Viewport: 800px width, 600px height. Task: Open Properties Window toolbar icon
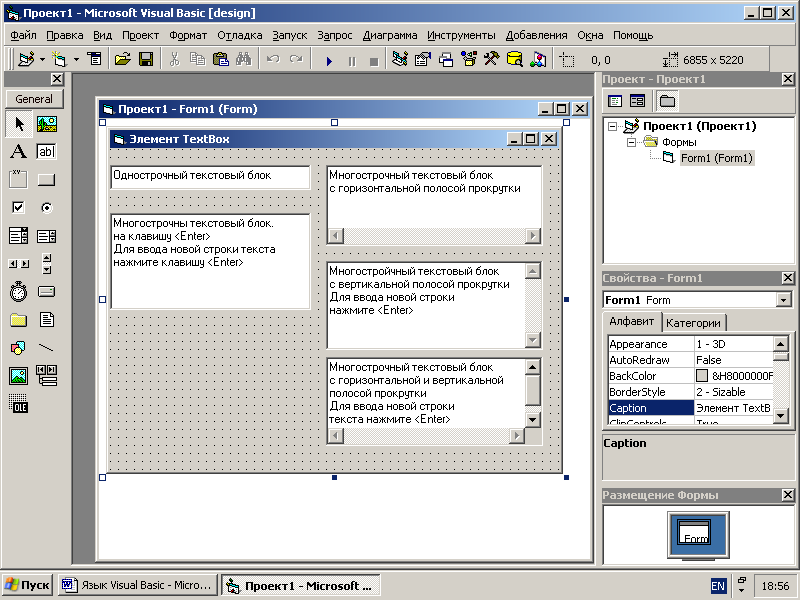423,60
